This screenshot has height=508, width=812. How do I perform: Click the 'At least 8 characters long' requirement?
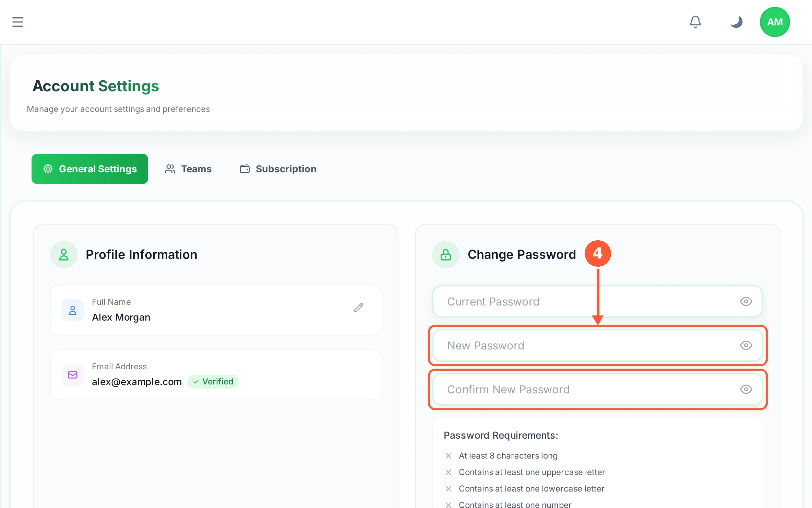pos(508,456)
